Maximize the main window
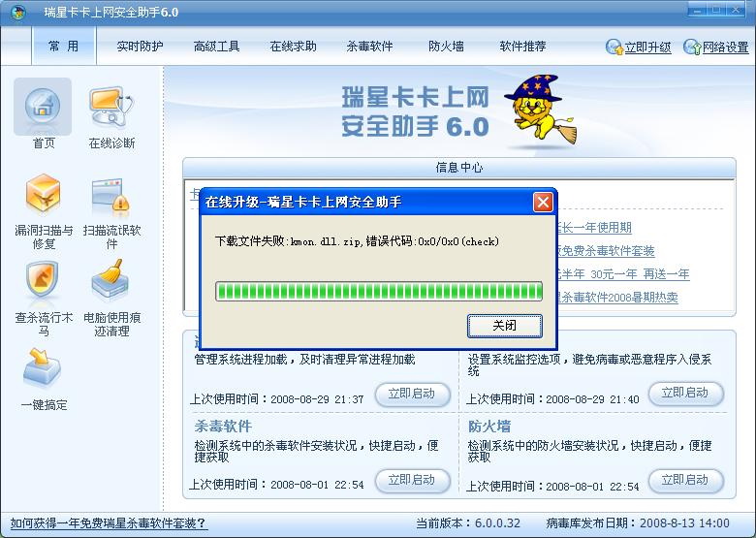Screen dimensions: 756x538 click(717, 10)
